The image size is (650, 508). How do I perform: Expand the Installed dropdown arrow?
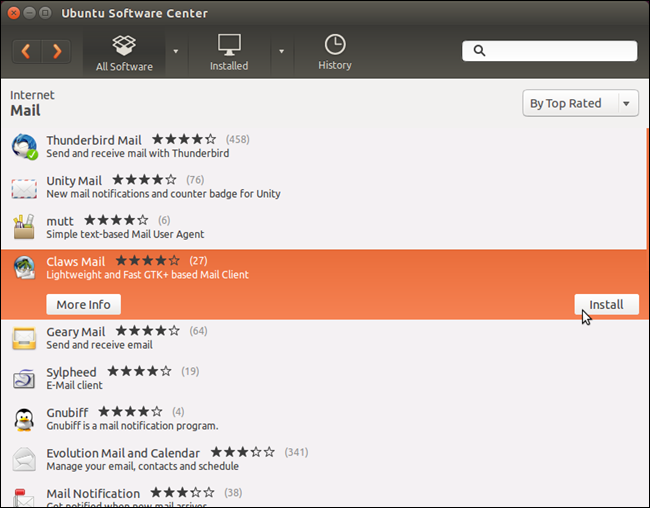pyautogui.click(x=281, y=51)
